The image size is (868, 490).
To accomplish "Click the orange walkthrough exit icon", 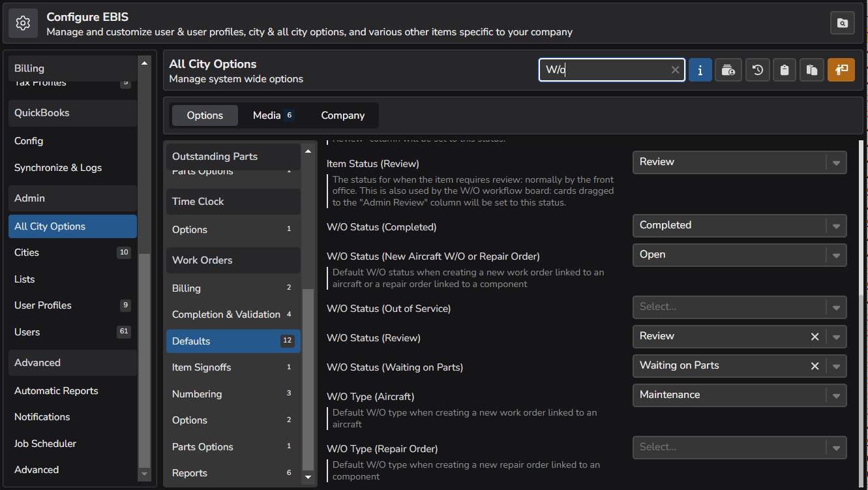I will pyautogui.click(x=841, y=70).
